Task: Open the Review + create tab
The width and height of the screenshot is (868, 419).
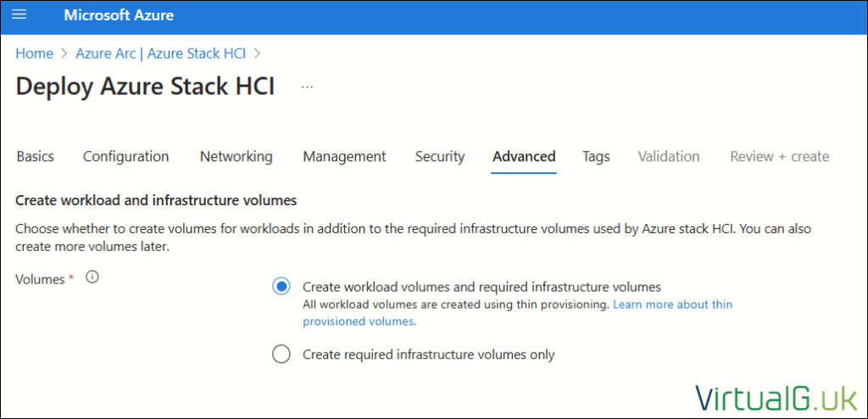Action: click(x=780, y=157)
